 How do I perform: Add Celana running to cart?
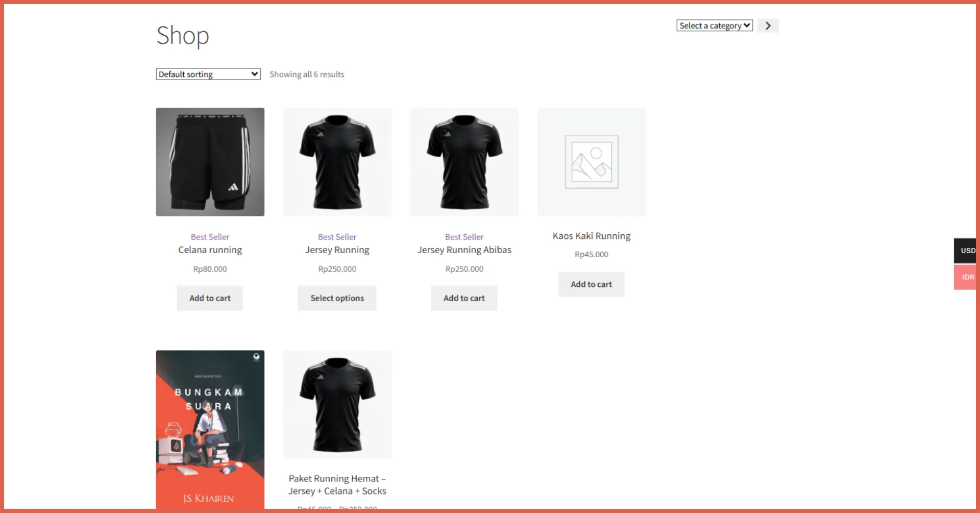pyautogui.click(x=210, y=298)
